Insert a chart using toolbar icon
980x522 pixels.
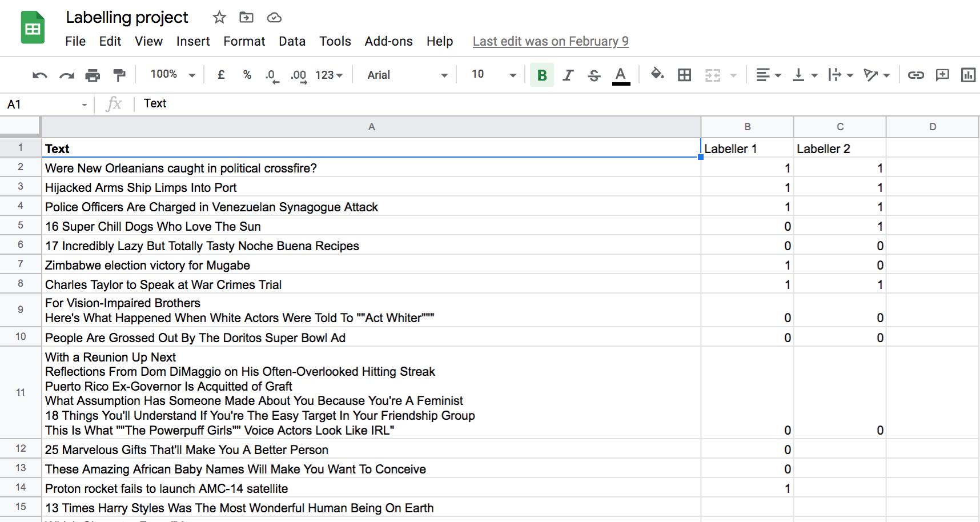(x=968, y=75)
